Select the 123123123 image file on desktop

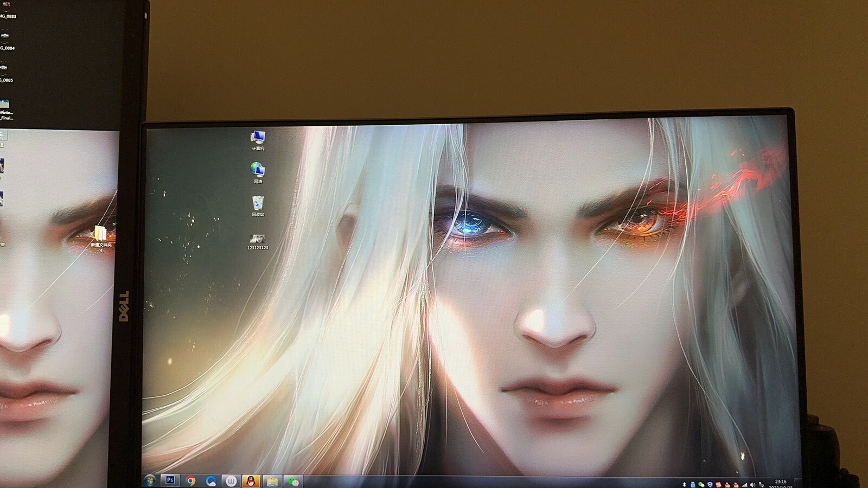[258, 242]
